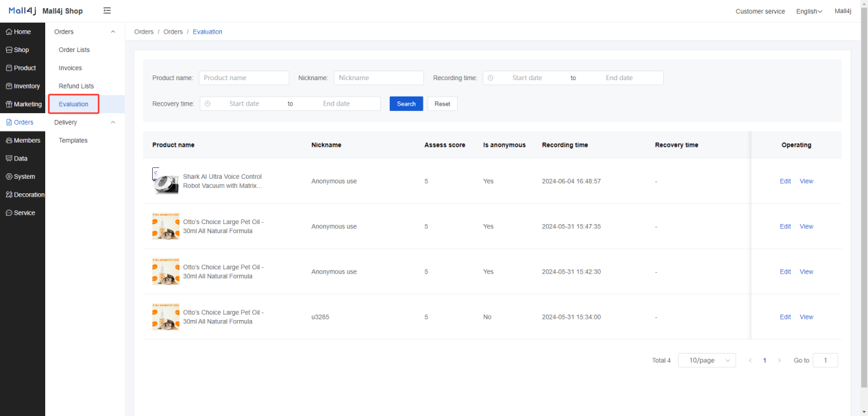Edit the evaluation by u3285

[785, 317]
